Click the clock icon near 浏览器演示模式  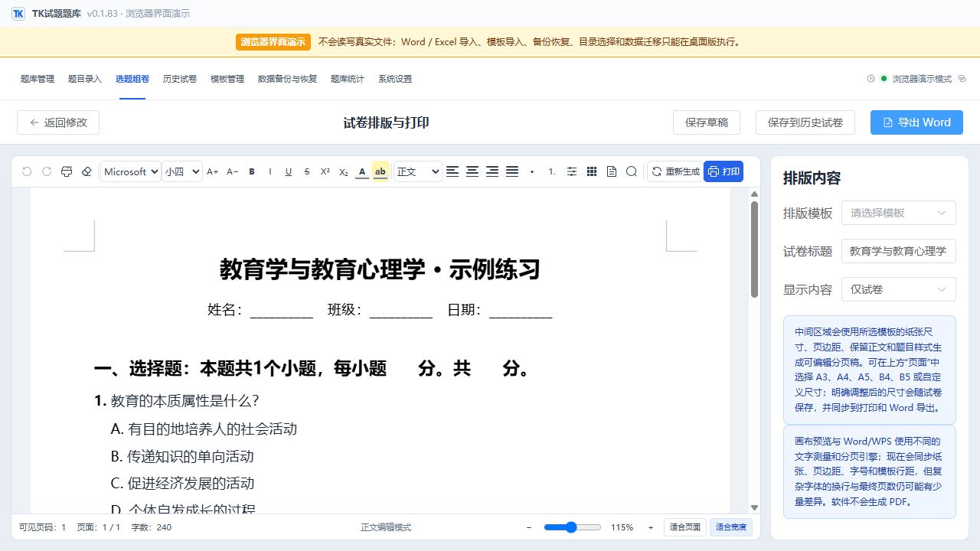871,79
